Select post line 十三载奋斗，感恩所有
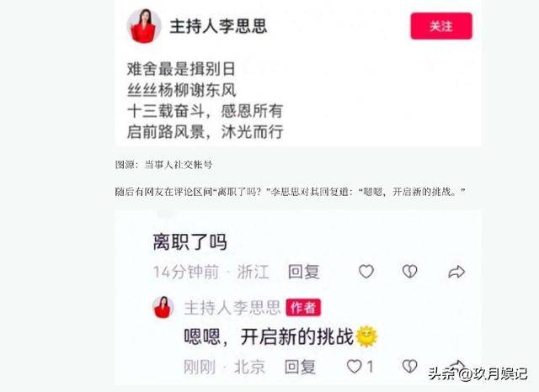The width and height of the screenshot is (539, 392). 205,111
